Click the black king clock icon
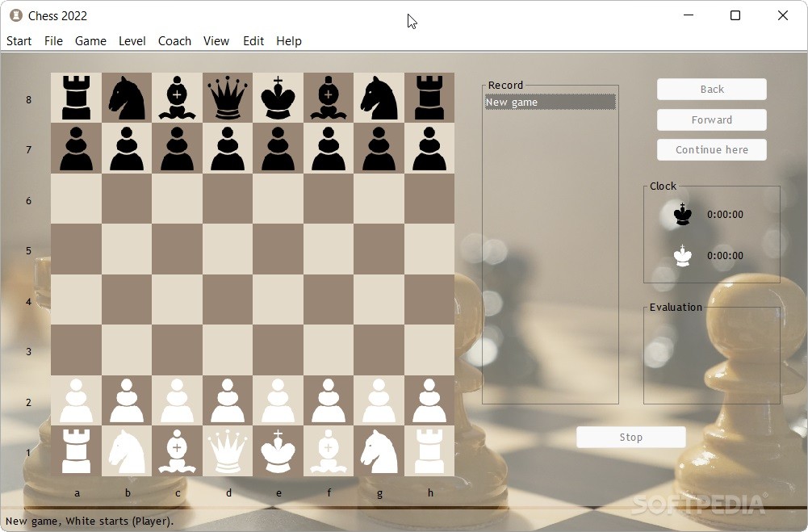Image resolution: width=808 pixels, height=532 pixels. pos(683,214)
